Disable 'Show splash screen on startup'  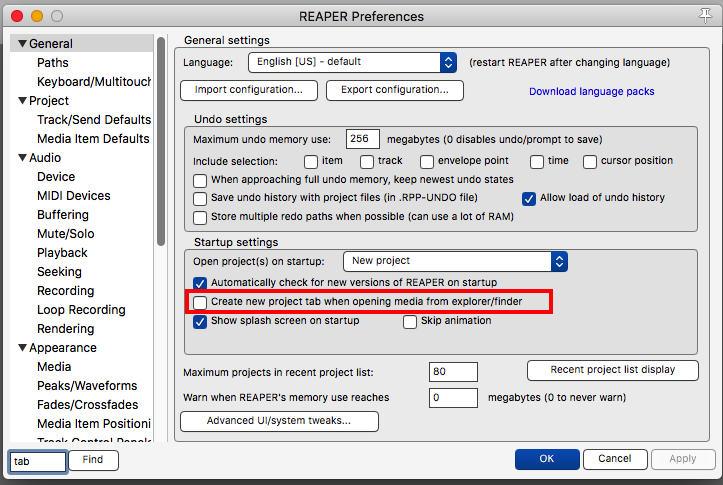click(200, 321)
